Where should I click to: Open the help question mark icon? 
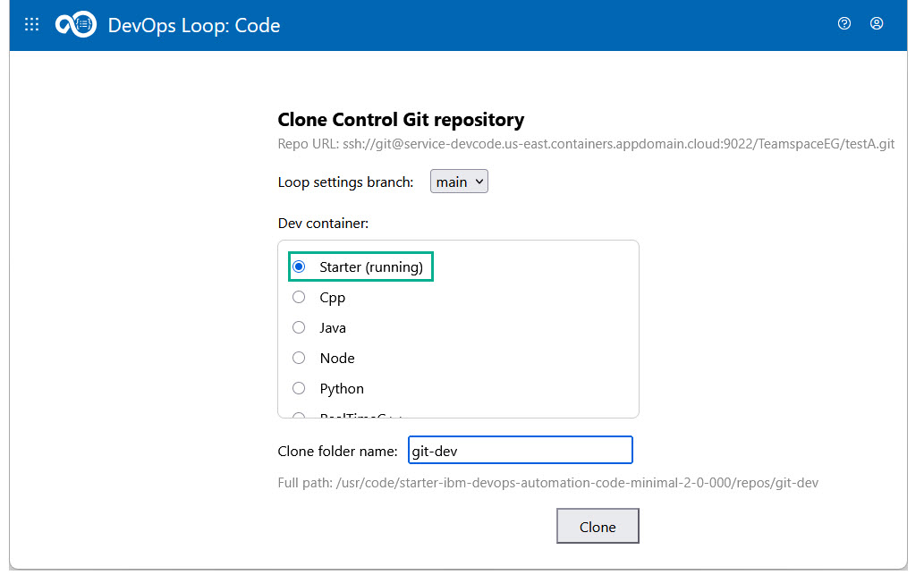point(843,24)
